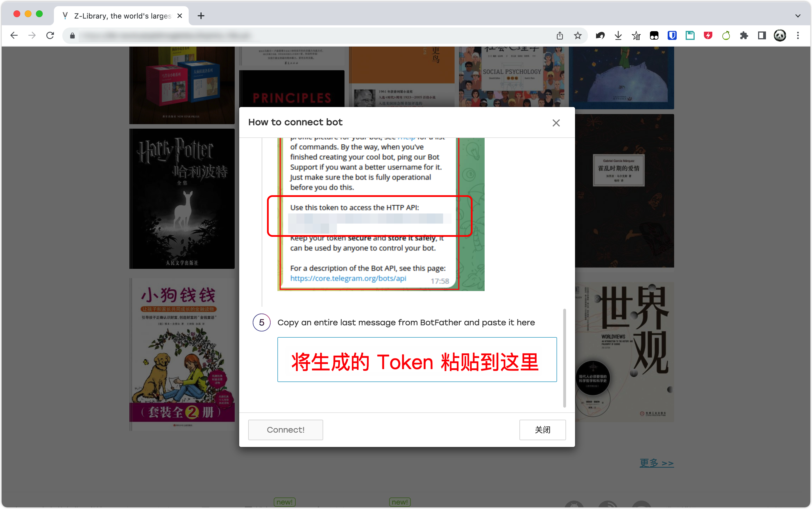Open the panda profile avatar
The width and height of the screenshot is (812, 509).
coord(780,35)
